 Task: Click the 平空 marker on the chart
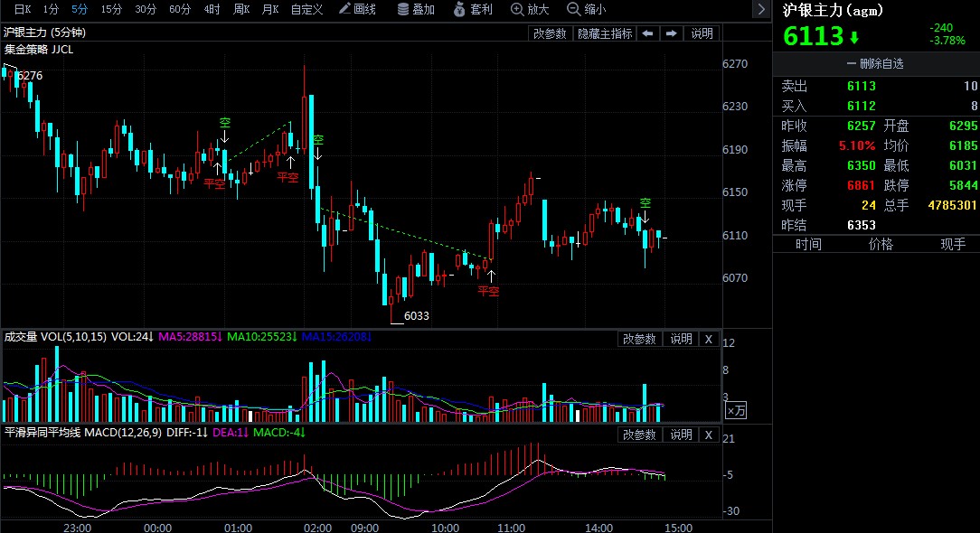coord(488,291)
